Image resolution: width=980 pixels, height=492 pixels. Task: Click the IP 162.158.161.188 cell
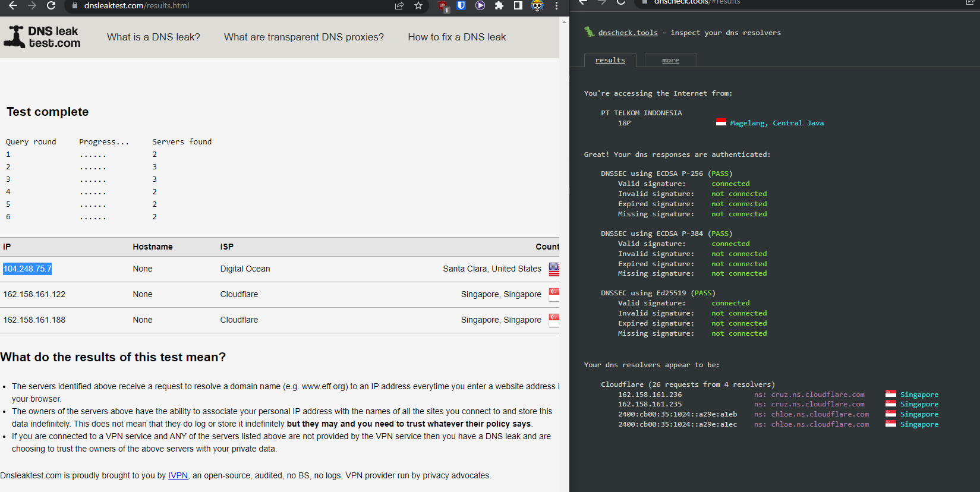[34, 320]
